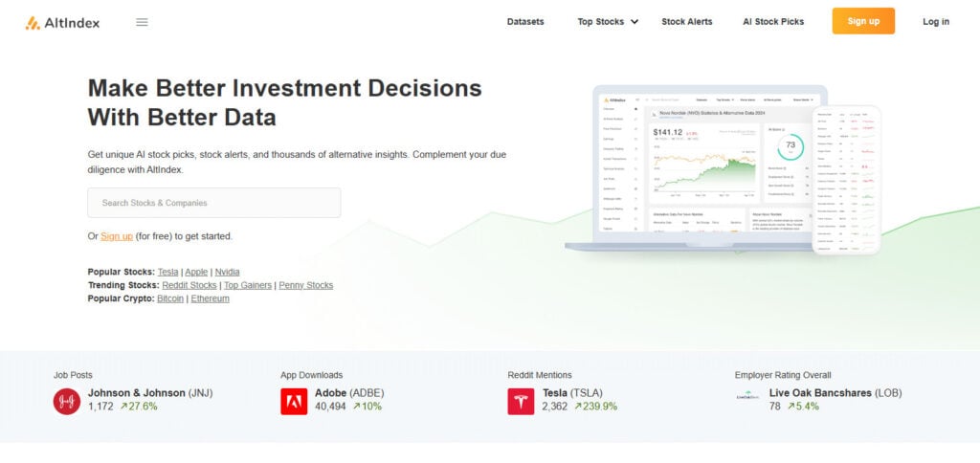Click the Log in link
Image resolution: width=980 pixels, height=463 pixels.
tap(936, 22)
